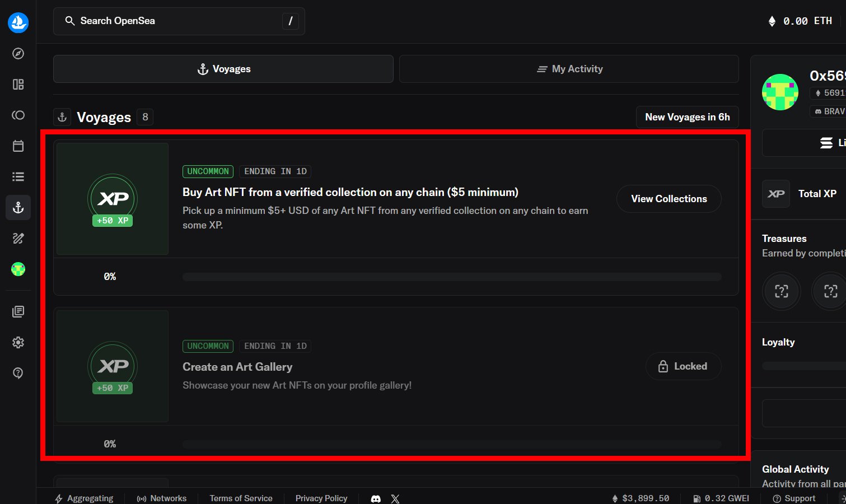Screen dimensions: 846x504
Task: Click the Locked button on Create Art Gallery
Action: click(683, 366)
